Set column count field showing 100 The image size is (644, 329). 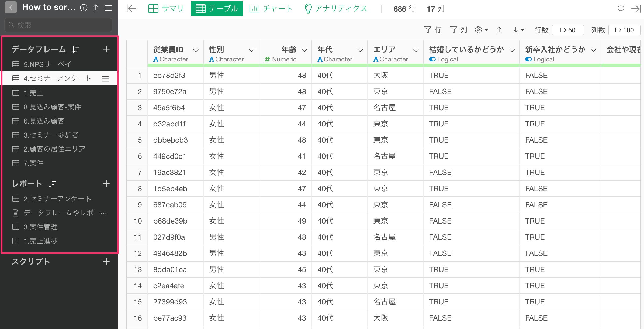pos(624,30)
